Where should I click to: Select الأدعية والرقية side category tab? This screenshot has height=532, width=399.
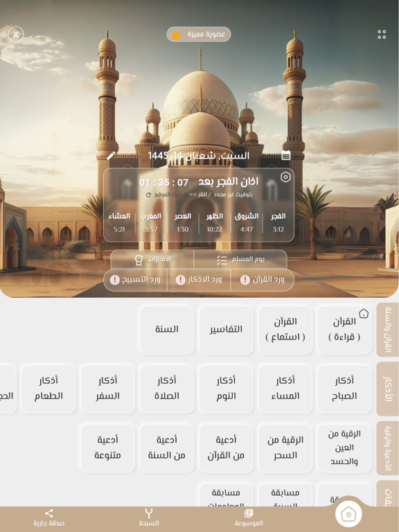(388, 448)
